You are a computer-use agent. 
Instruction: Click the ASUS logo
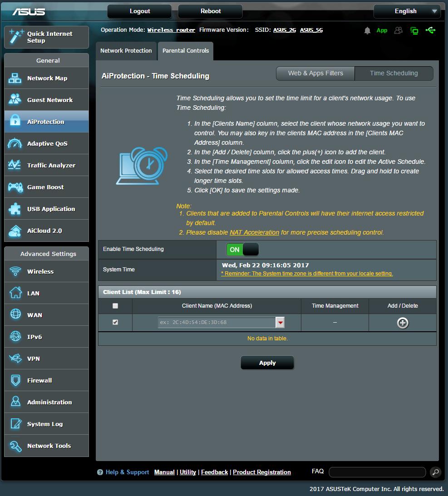point(29,12)
